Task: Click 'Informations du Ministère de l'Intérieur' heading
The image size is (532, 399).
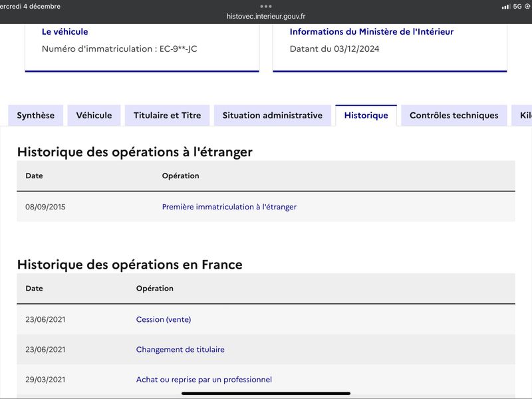Action: (x=372, y=31)
